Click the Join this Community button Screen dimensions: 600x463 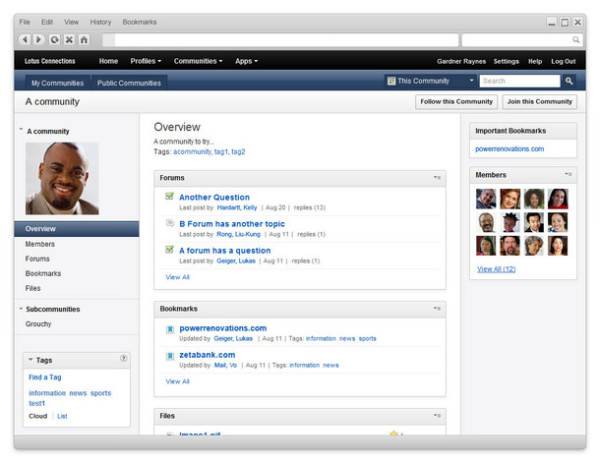click(540, 102)
